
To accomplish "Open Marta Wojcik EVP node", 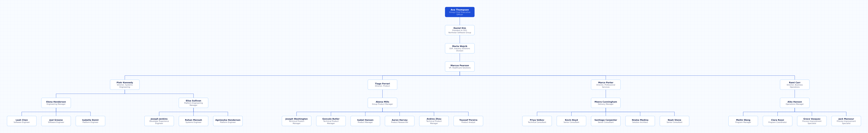I will 460,48.
